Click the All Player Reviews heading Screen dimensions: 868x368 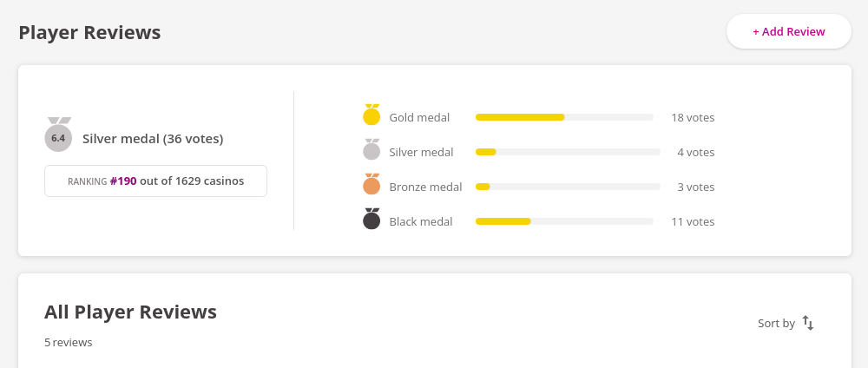coord(130,312)
